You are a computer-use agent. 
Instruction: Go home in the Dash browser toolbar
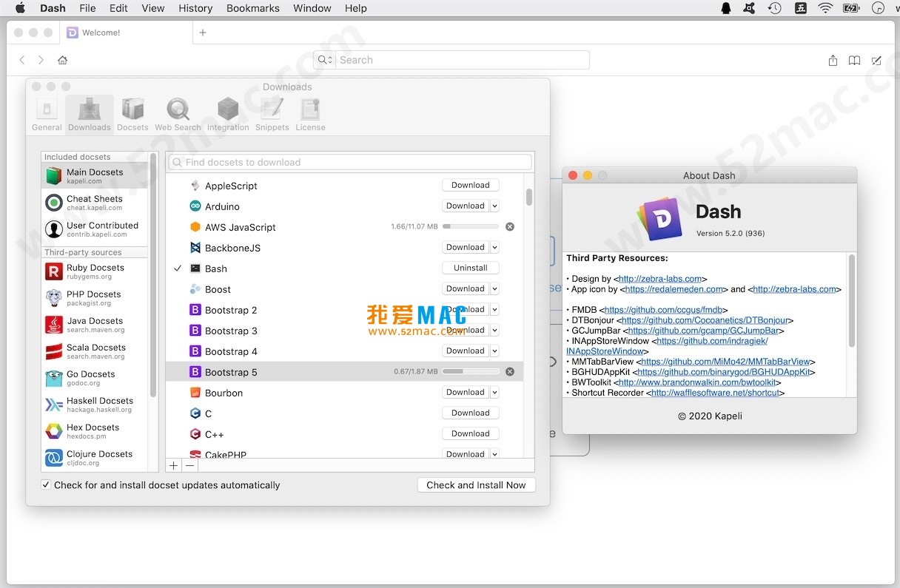(x=62, y=60)
